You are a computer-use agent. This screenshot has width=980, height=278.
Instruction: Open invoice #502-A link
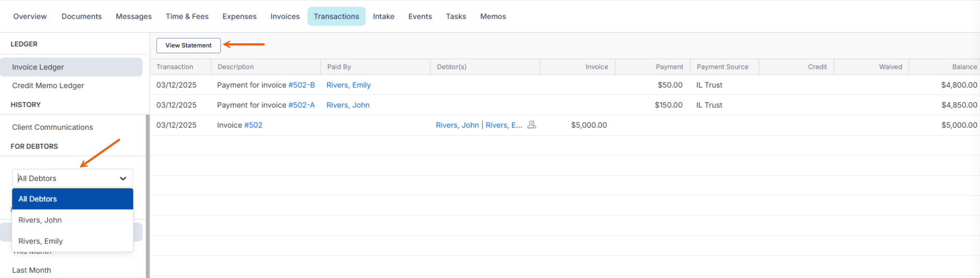tap(301, 105)
